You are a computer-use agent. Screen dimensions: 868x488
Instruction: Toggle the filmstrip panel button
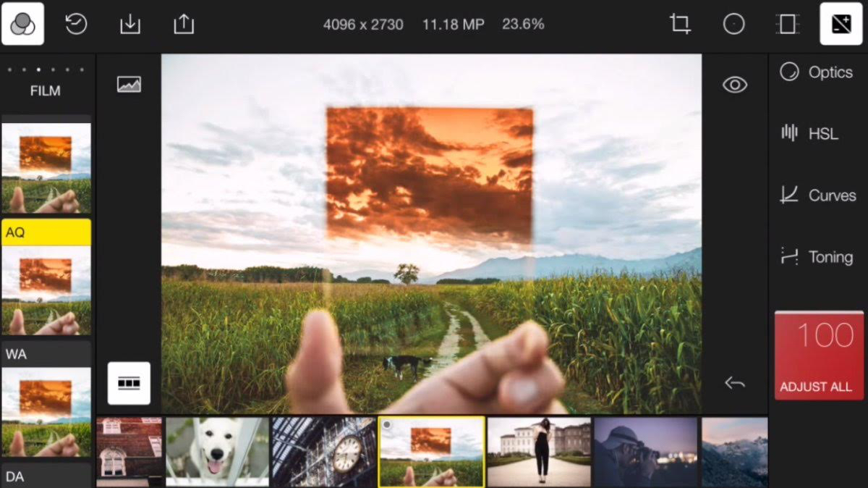click(129, 383)
